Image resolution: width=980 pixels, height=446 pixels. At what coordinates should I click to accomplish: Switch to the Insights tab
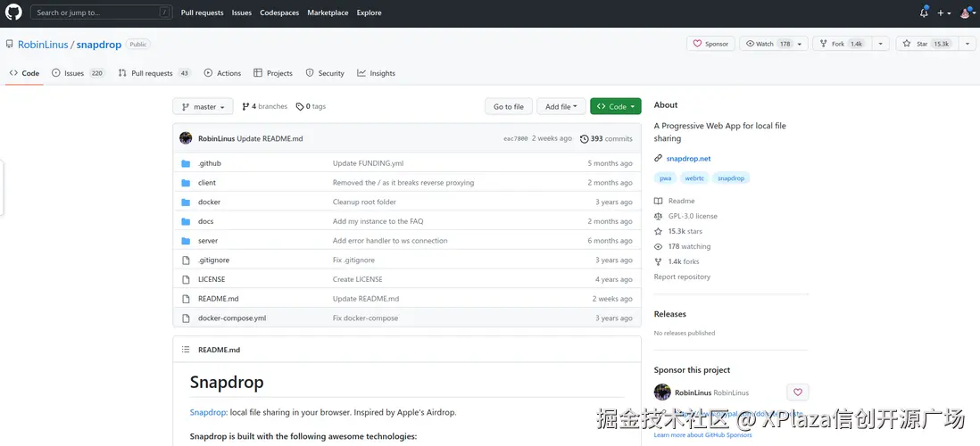coord(377,73)
